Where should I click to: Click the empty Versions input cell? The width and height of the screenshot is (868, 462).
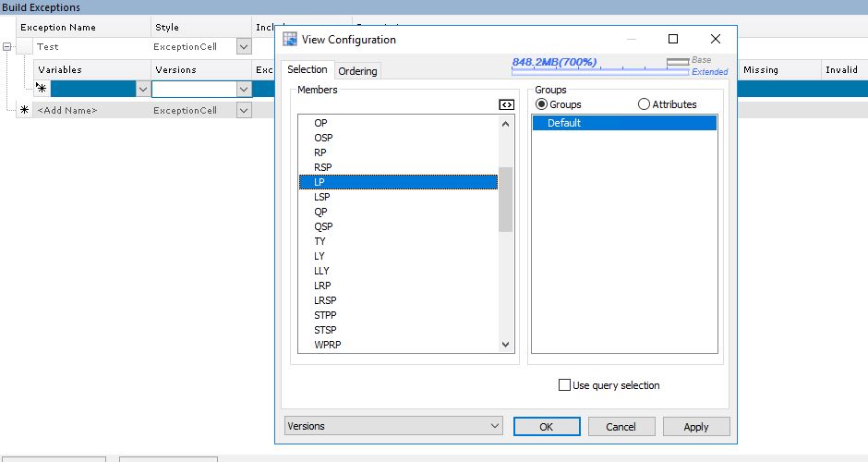(194, 90)
